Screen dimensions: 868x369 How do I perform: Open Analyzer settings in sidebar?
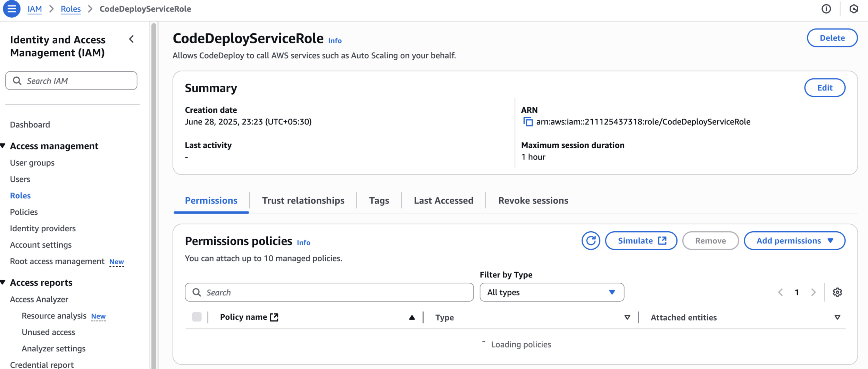tap(53, 349)
